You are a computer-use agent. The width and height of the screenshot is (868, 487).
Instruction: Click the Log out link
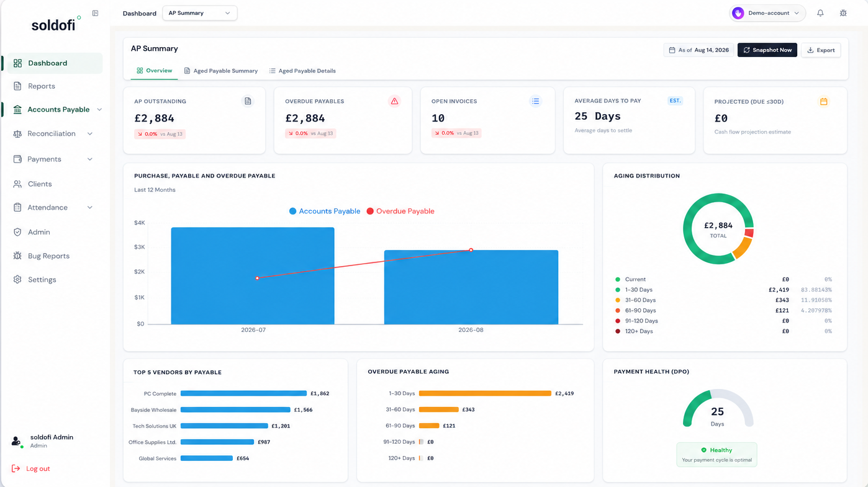pyautogui.click(x=31, y=468)
